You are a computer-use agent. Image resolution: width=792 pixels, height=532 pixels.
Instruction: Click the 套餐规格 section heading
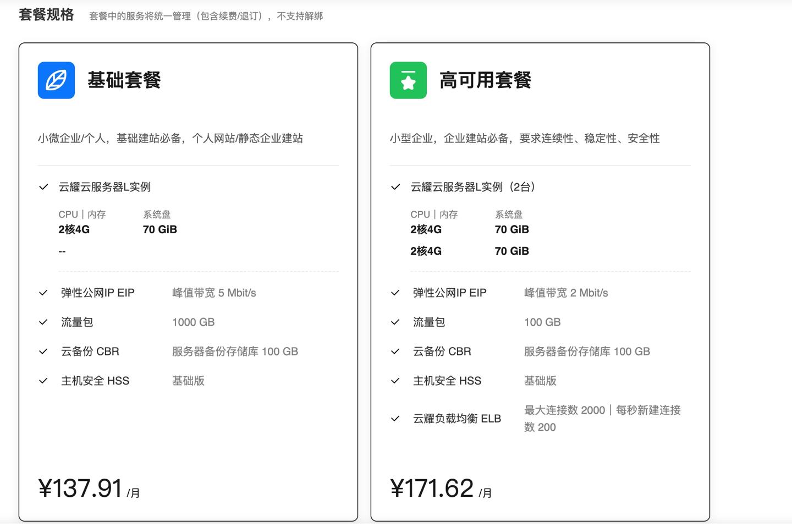(x=45, y=15)
